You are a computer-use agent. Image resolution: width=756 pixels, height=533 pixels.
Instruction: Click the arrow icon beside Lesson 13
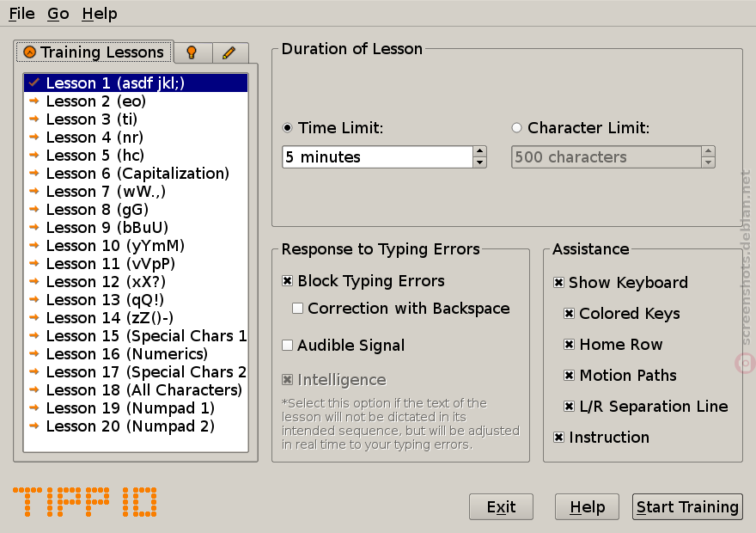pyautogui.click(x=34, y=299)
